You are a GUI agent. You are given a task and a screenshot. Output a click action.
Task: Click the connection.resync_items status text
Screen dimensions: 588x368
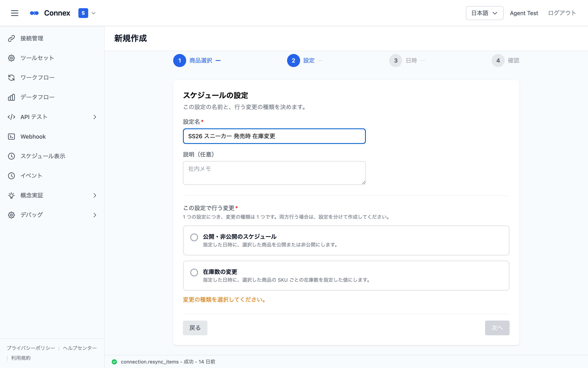click(x=168, y=362)
